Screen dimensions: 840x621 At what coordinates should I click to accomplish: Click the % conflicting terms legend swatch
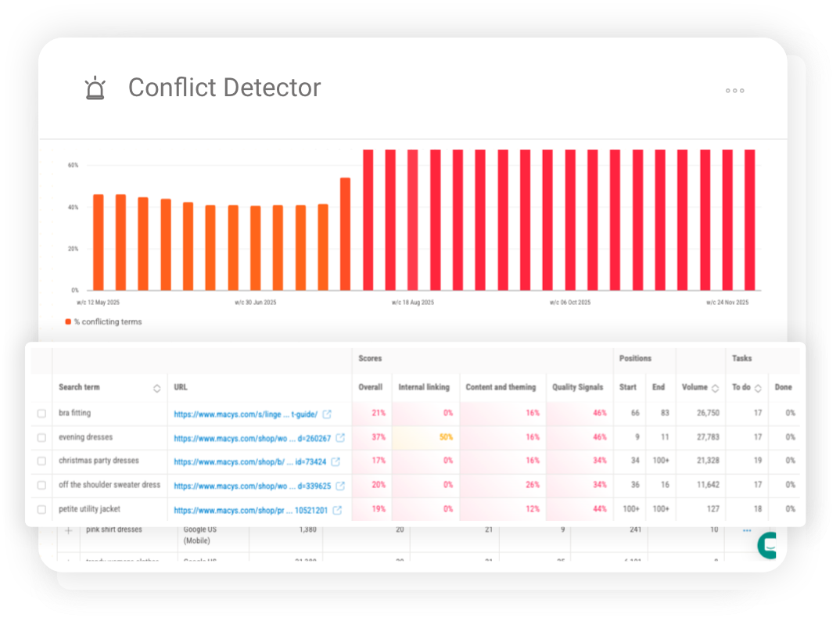[x=67, y=321]
